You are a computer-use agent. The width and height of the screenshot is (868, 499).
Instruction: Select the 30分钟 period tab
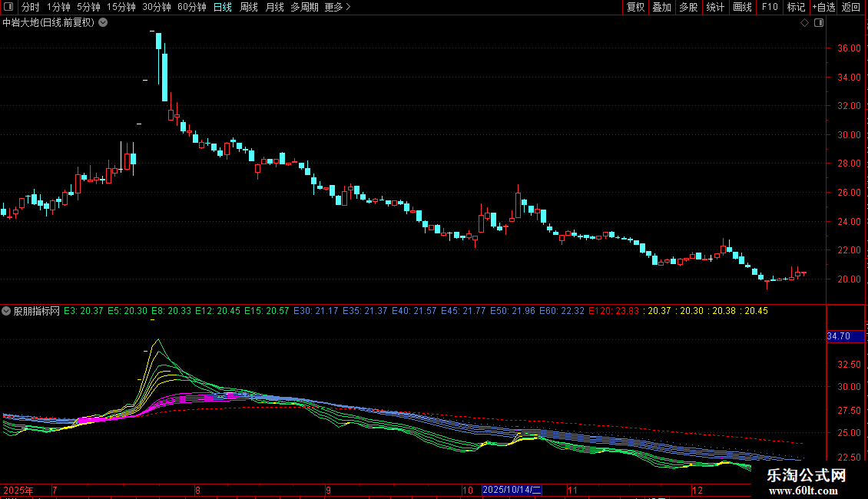coord(157,7)
